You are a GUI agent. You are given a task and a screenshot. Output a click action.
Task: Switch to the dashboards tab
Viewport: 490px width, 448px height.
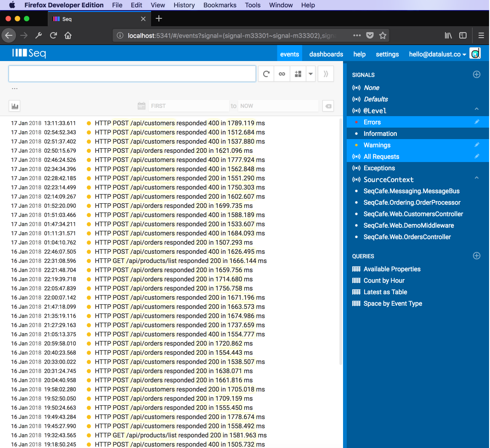tap(326, 54)
